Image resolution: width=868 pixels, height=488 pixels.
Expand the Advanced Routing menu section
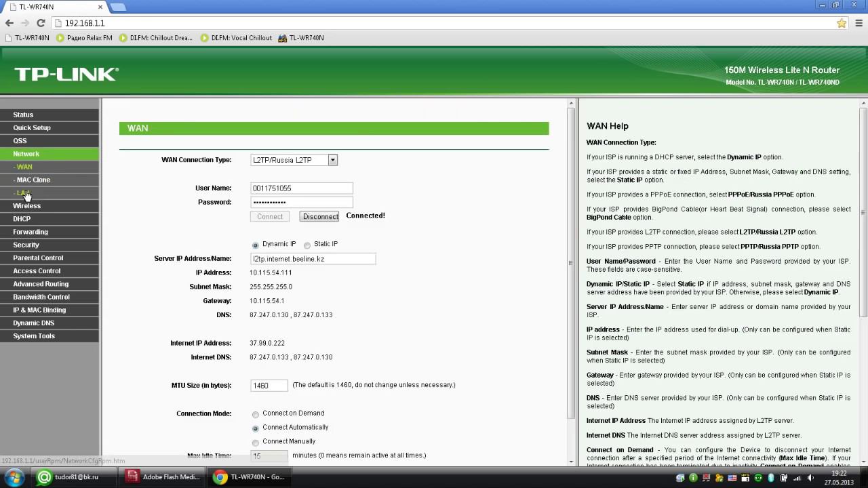coord(50,284)
